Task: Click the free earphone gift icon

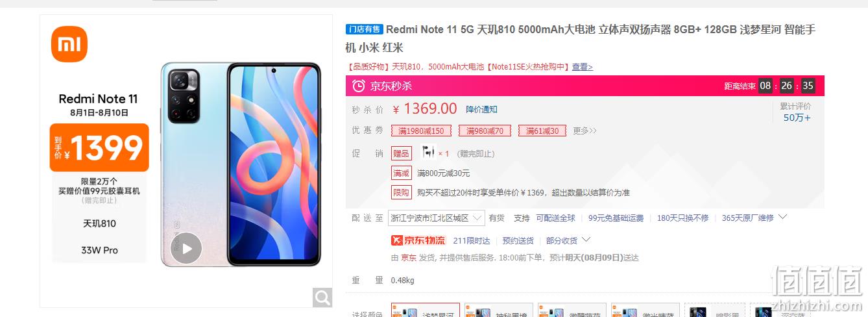Action: click(x=428, y=153)
